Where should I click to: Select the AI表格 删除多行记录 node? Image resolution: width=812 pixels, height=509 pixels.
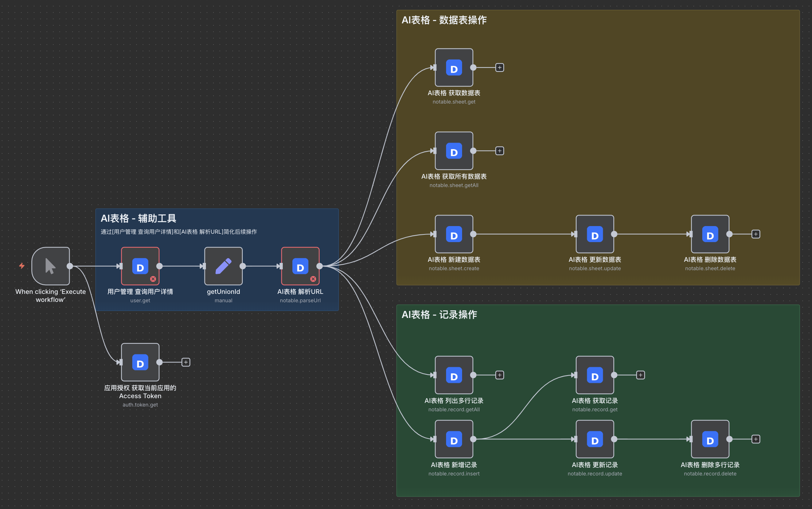pos(710,439)
